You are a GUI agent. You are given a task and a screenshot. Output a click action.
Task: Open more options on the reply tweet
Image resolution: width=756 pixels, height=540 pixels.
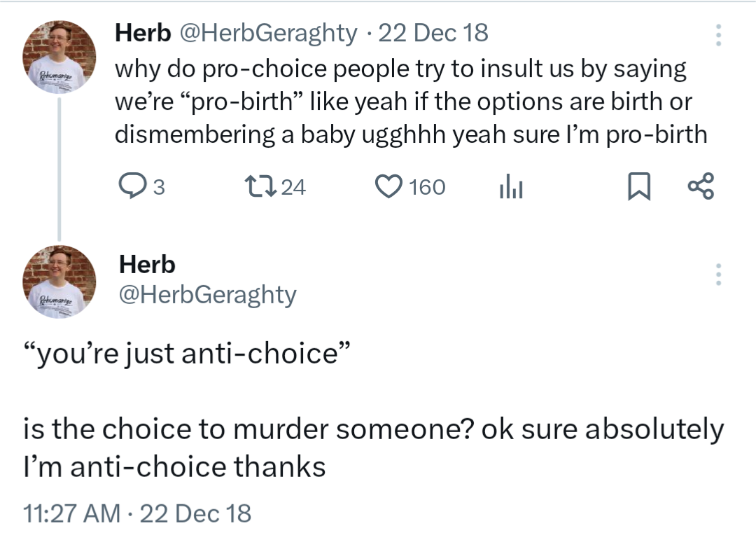click(x=717, y=275)
